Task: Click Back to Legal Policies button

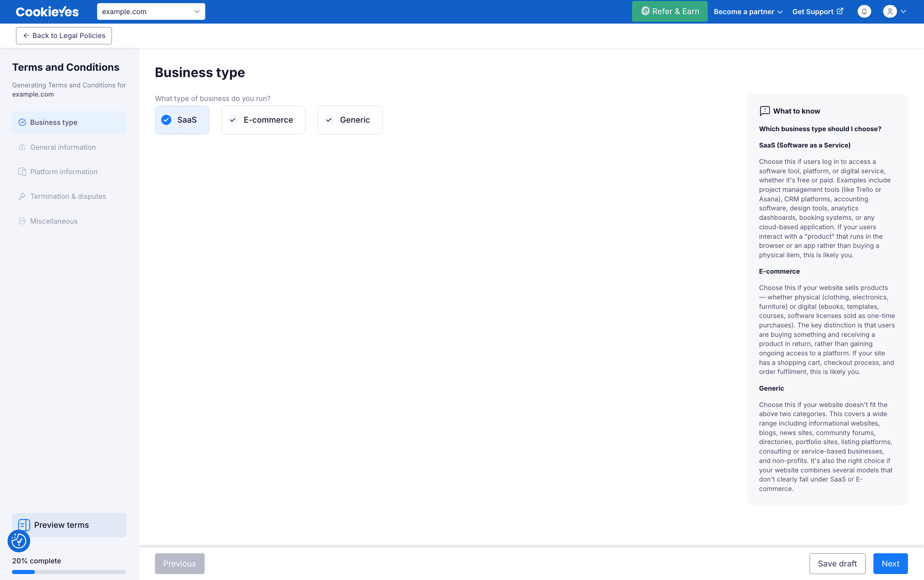Action: (64, 36)
